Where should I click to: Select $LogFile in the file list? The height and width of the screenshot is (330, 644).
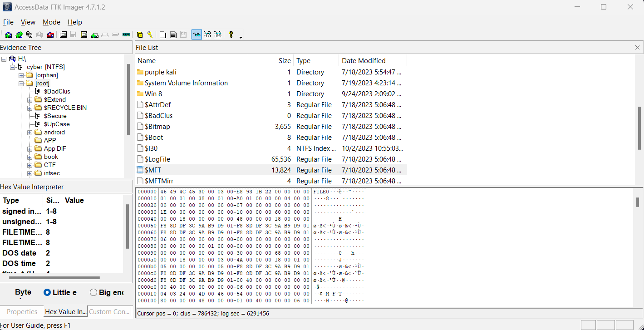tap(271, 159)
